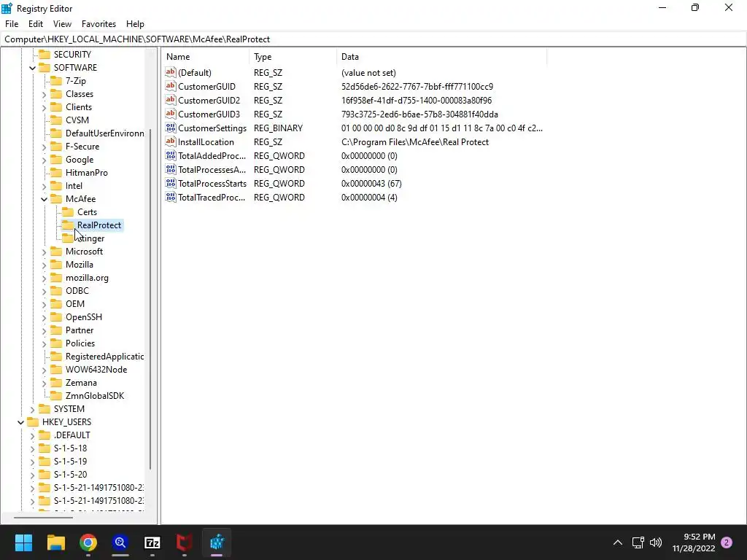The width and height of the screenshot is (747, 560).
Task: Click the CustomerGUID string value icon
Action: (171, 86)
